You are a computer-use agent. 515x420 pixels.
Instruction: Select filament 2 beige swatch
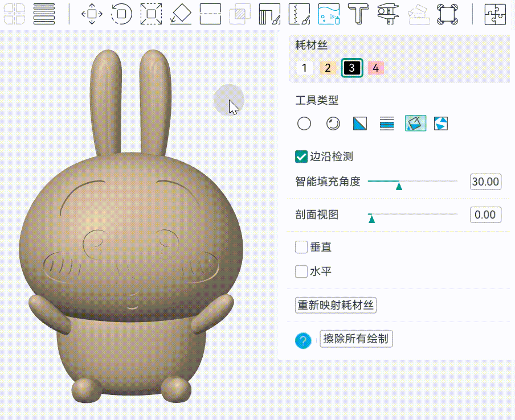(328, 68)
